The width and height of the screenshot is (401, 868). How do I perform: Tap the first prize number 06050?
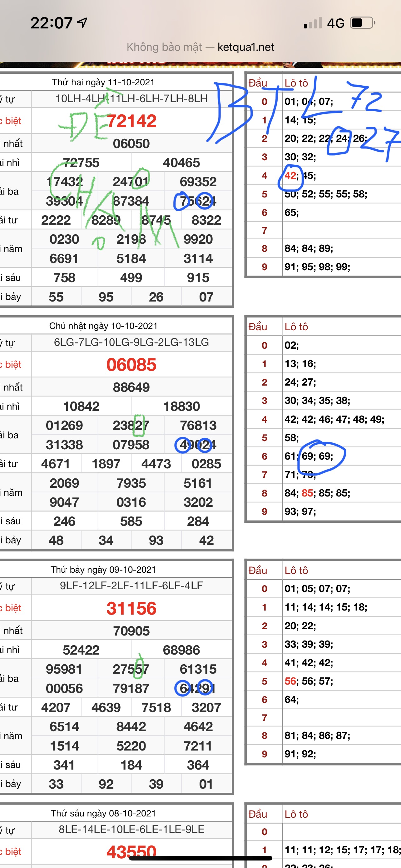(131, 143)
